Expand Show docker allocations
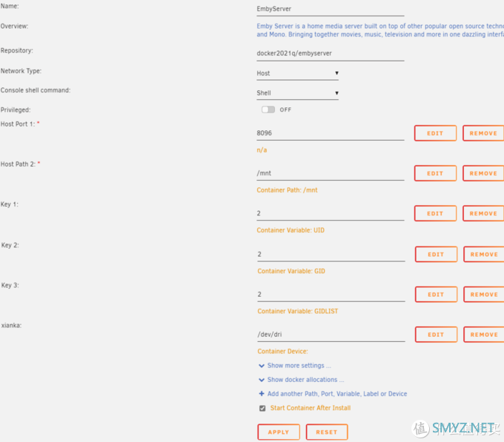This screenshot has width=504, height=442. [x=302, y=380]
